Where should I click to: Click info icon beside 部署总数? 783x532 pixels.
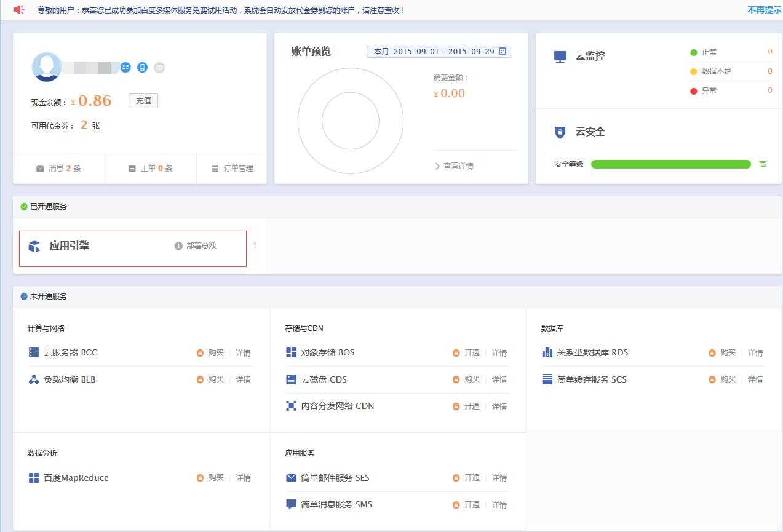click(x=178, y=246)
